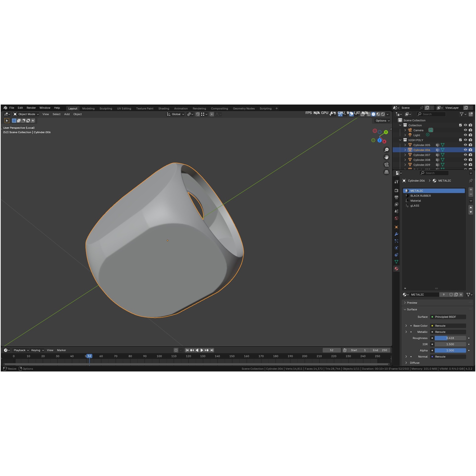
Task: Click the Blender logo menu icon
Action: (x=5, y=108)
